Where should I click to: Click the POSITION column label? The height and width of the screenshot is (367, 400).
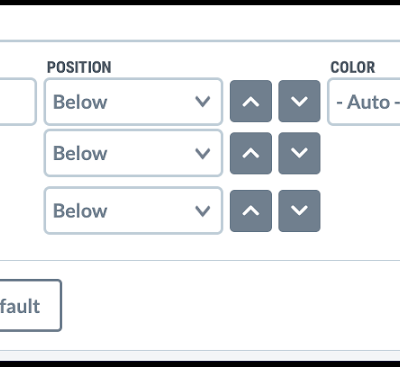click(x=79, y=67)
